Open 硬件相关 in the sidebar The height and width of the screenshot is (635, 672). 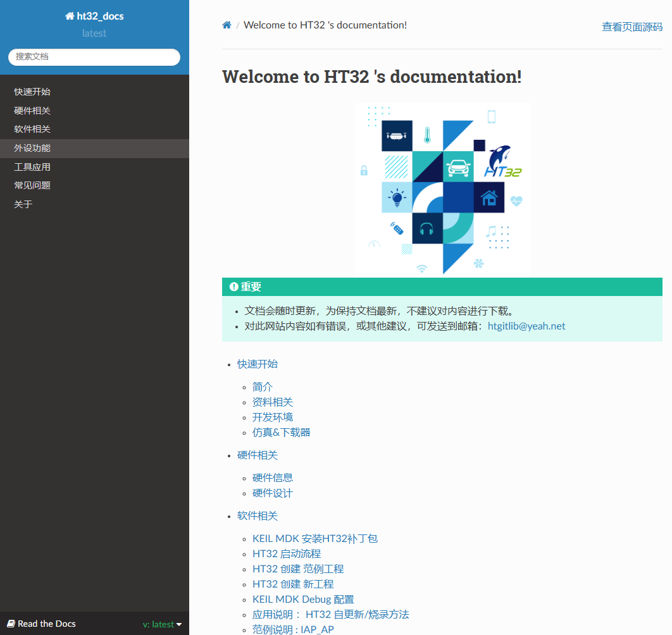pos(94,111)
